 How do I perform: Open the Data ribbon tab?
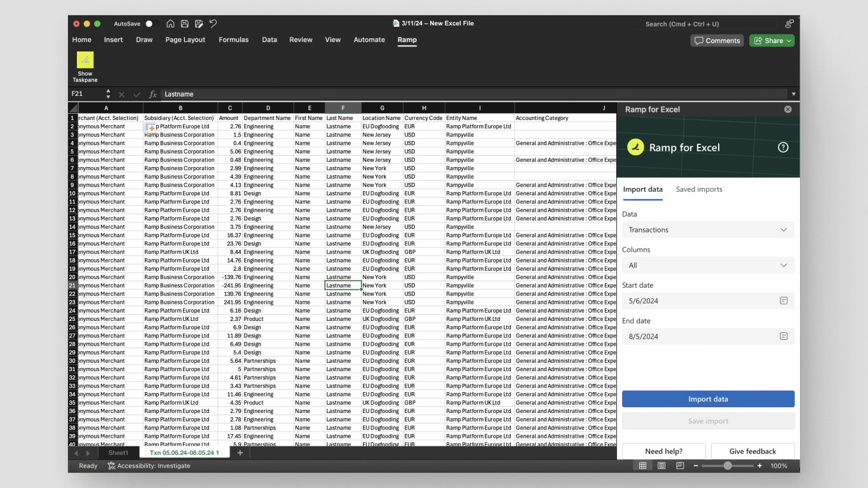269,39
